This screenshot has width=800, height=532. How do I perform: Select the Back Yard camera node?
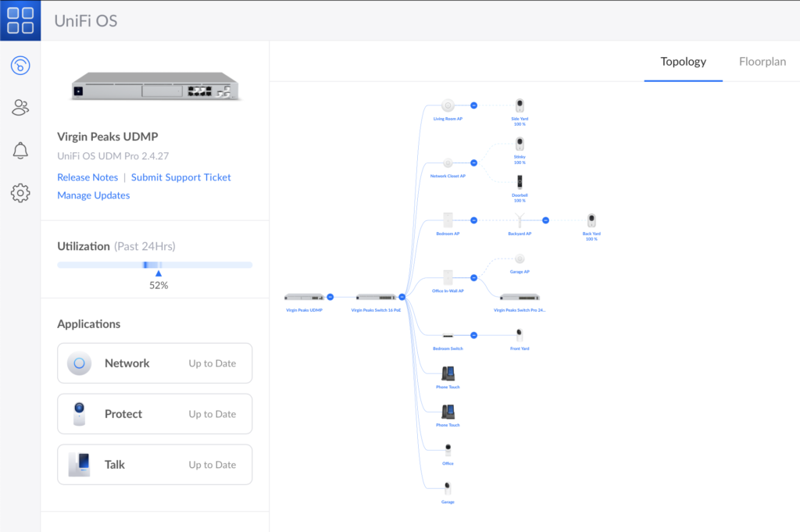point(591,220)
